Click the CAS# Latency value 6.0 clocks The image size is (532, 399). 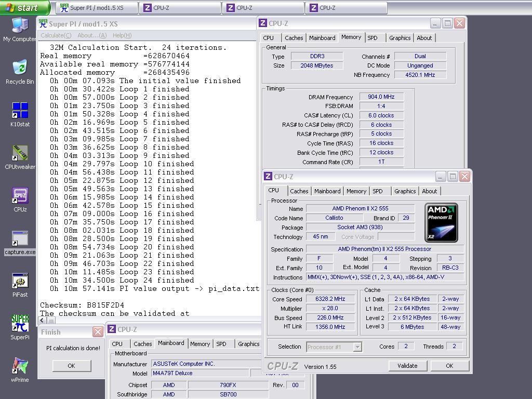click(381, 115)
